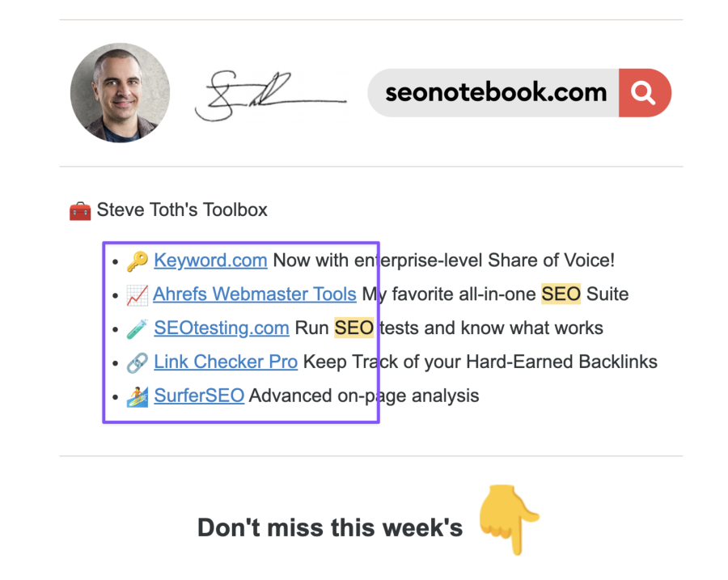Click the red toolbox emoji icon
This screenshot has height=580, width=728.
click(80, 211)
